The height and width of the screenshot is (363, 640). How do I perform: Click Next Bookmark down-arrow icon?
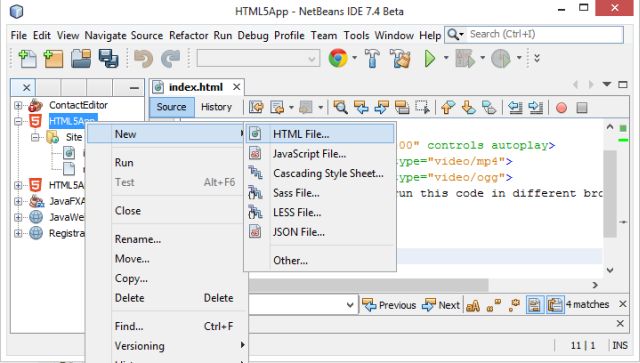point(468,107)
